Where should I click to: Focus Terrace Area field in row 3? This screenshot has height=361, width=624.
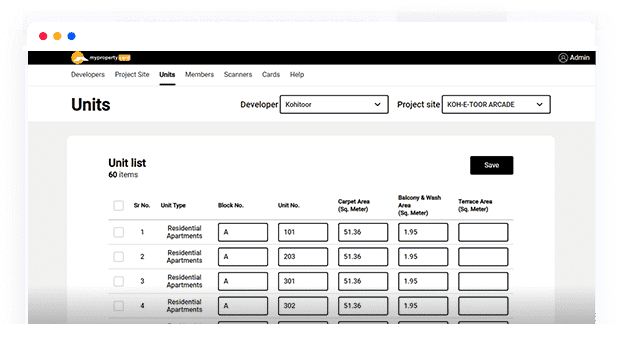point(483,281)
